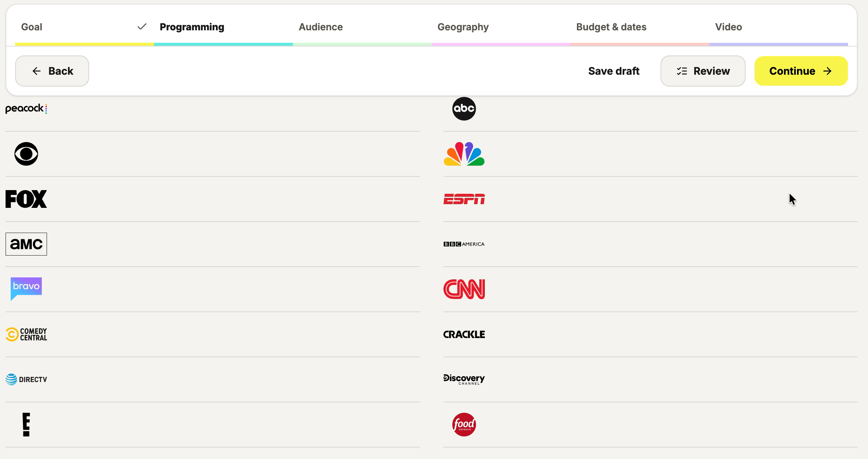
Task: Select the DIRECTV logo
Action: click(26, 379)
